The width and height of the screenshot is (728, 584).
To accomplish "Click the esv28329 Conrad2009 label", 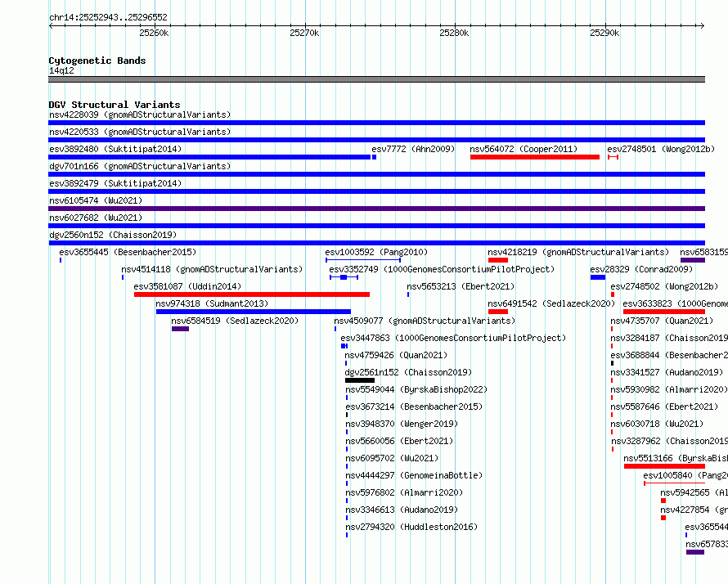I will tap(641, 269).
